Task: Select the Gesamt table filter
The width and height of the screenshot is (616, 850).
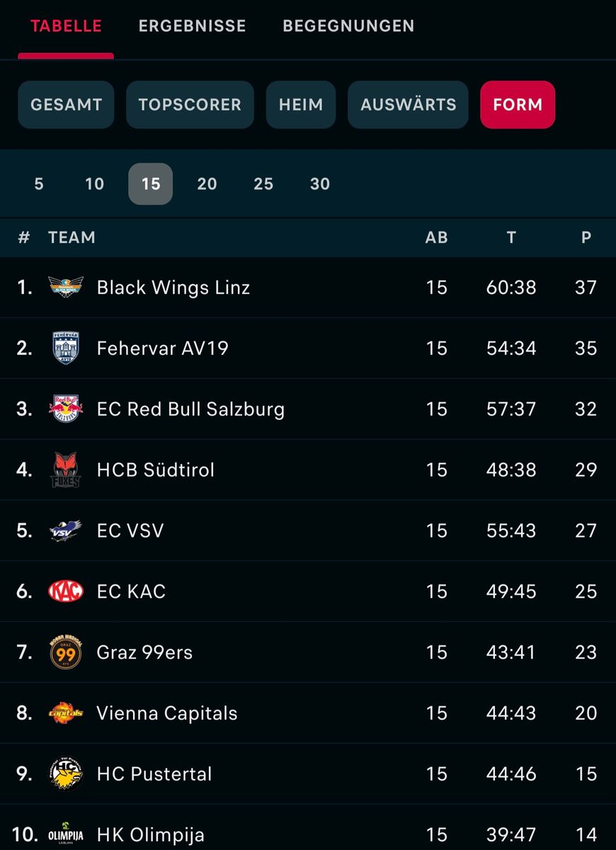Action: tap(66, 105)
